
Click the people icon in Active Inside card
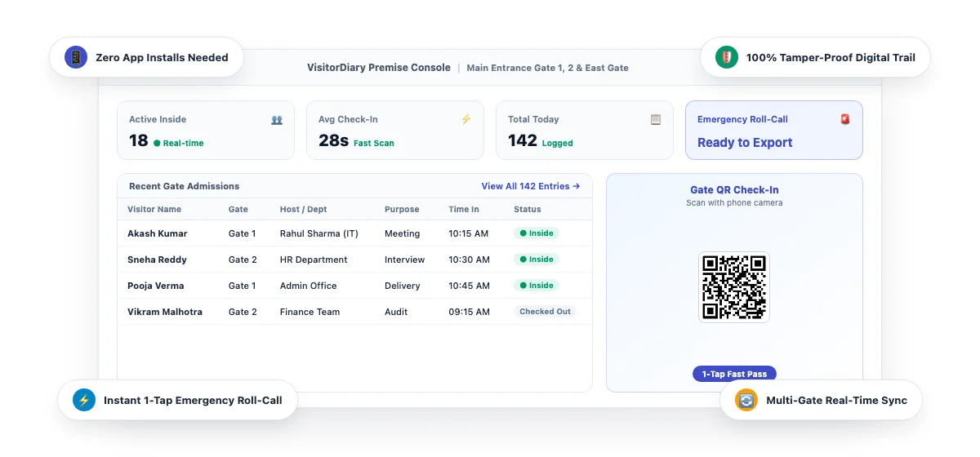277,119
